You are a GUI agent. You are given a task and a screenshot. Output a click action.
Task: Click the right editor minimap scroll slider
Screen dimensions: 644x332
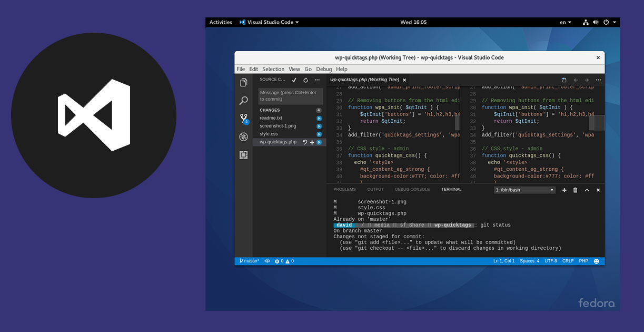pos(597,123)
